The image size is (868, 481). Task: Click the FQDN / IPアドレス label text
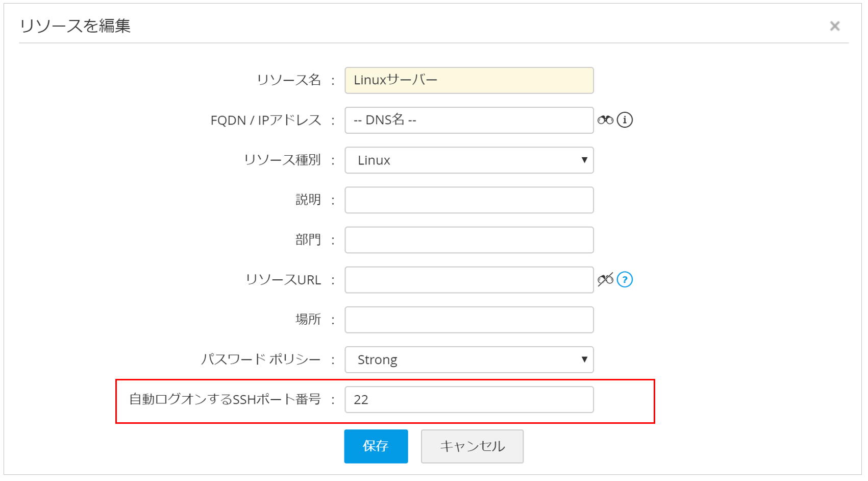(265, 120)
